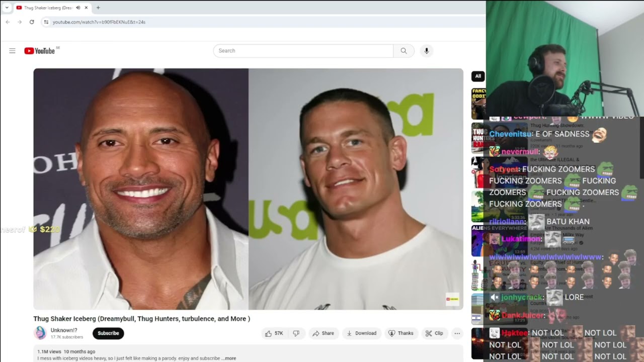Expand the browser tab search dropdown
Screen dimensions: 644x362
point(7,8)
